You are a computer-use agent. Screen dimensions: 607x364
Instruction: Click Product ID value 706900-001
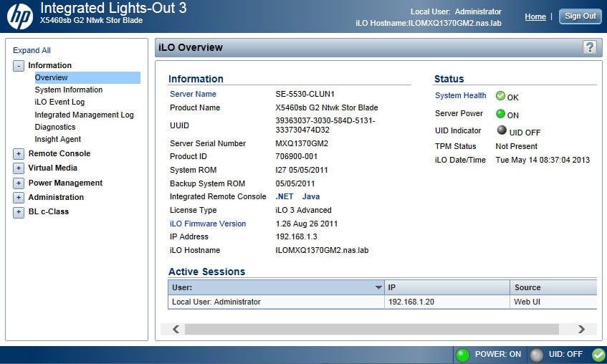click(297, 156)
